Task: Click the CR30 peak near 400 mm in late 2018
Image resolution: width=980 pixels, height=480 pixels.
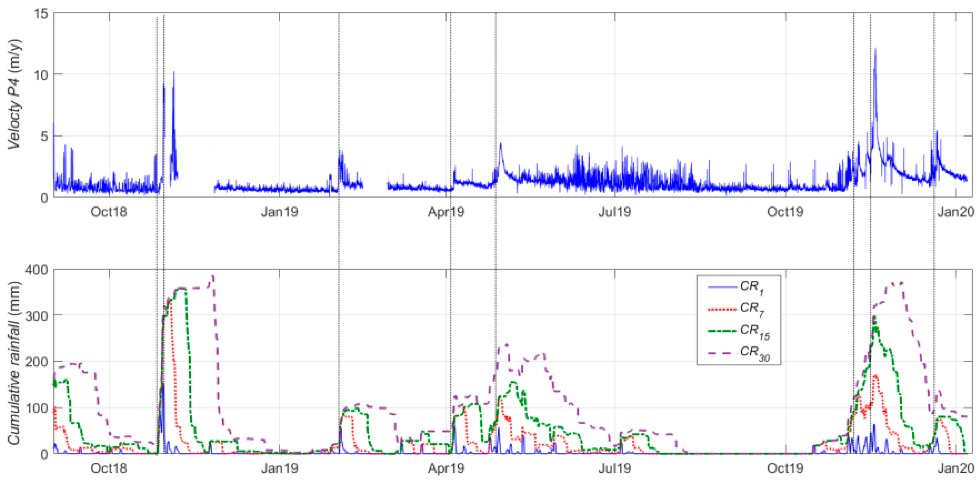Action: pos(213,277)
